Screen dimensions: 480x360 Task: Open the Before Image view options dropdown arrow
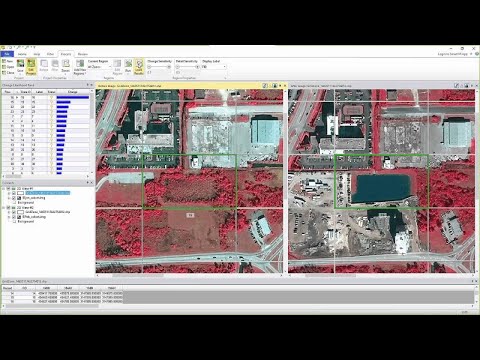tap(280, 86)
